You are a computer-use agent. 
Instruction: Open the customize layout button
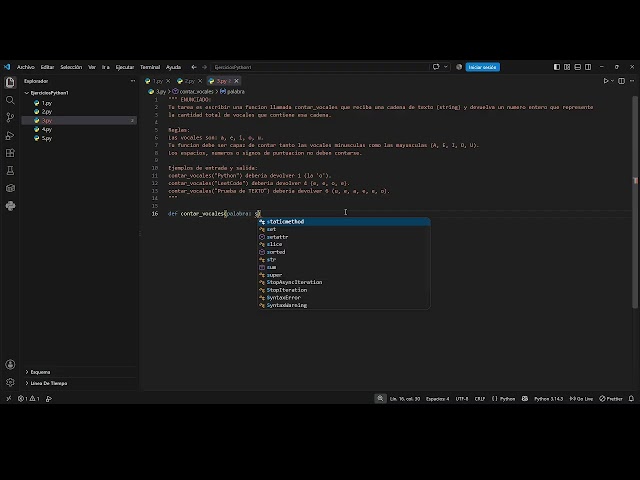click(567, 67)
